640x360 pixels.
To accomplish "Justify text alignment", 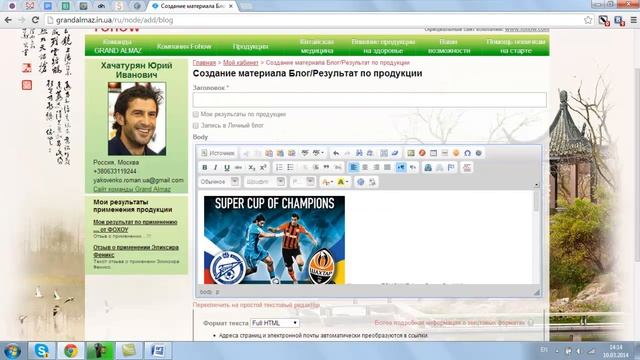I will pos(387,167).
